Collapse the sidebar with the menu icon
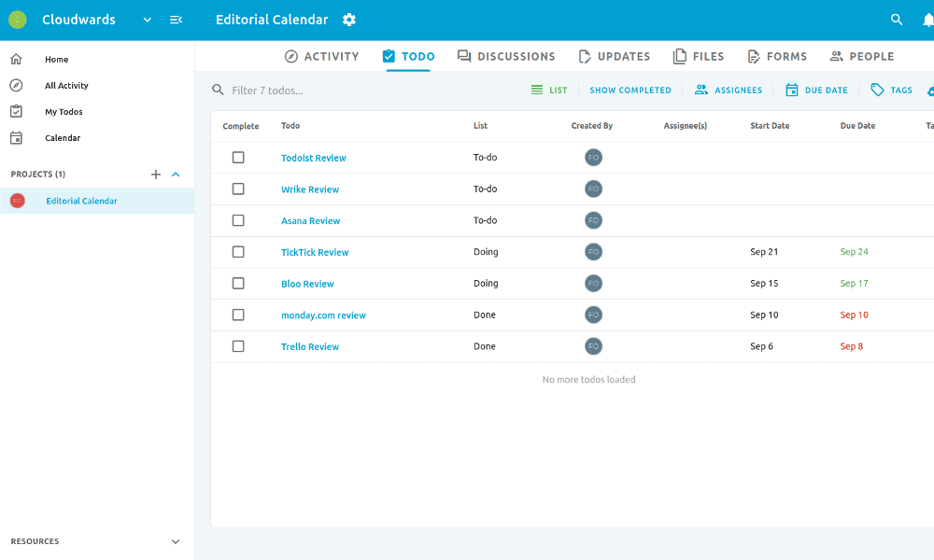The image size is (934, 560). pyautogui.click(x=176, y=20)
